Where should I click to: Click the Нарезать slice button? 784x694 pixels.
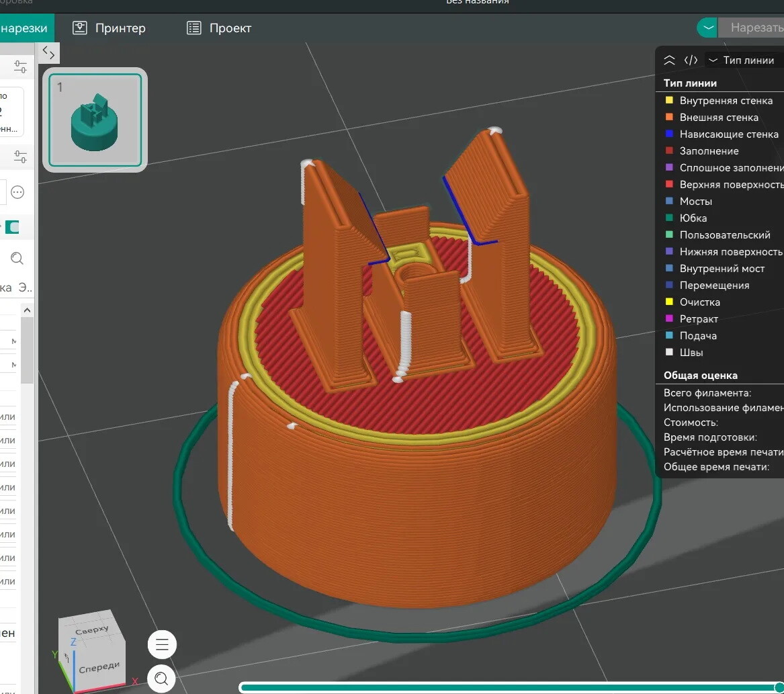click(x=755, y=28)
